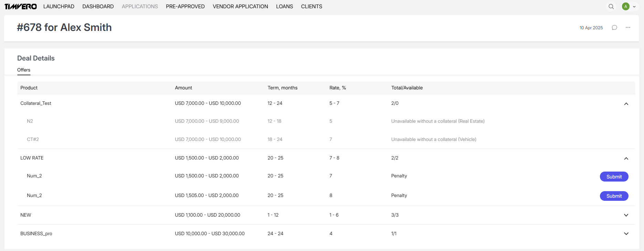The width and height of the screenshot is (644, 251).
Task: Open the Vendor Application page
Action: [x=240, y=7]
